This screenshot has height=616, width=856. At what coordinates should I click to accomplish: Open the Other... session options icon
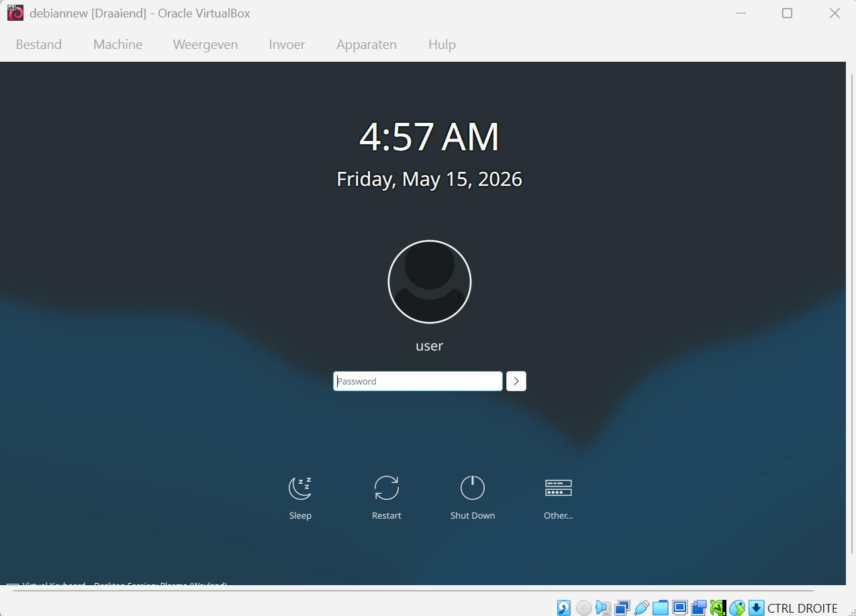pyautogui.click(x=559, y=488)
